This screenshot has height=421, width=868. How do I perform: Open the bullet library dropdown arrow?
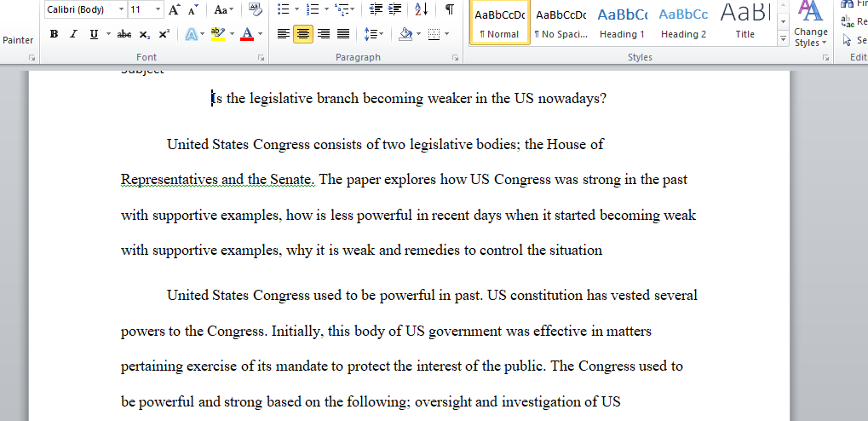pos(296,9)
